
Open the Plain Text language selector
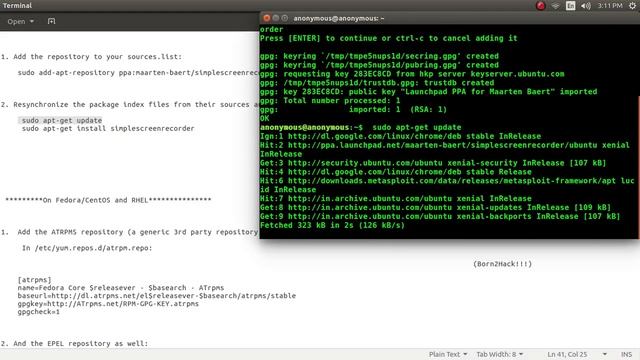pyautogui.click(x=448, y=354)
